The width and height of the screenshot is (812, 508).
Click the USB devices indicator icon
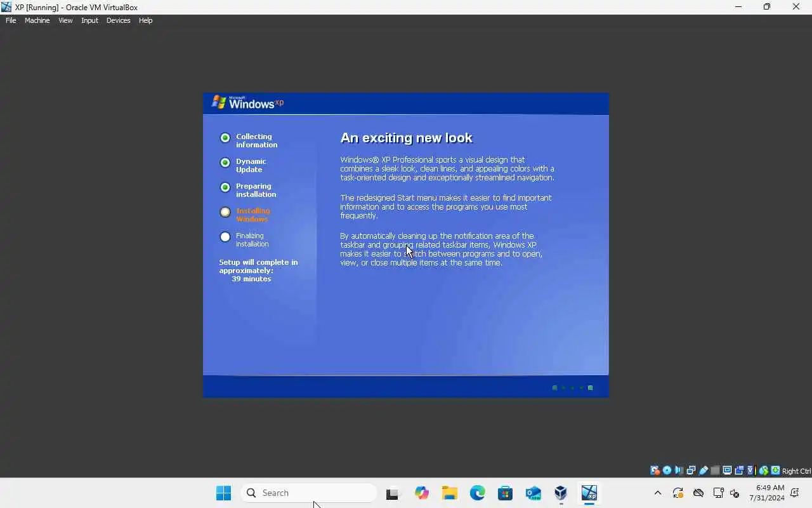pos(703,471)
